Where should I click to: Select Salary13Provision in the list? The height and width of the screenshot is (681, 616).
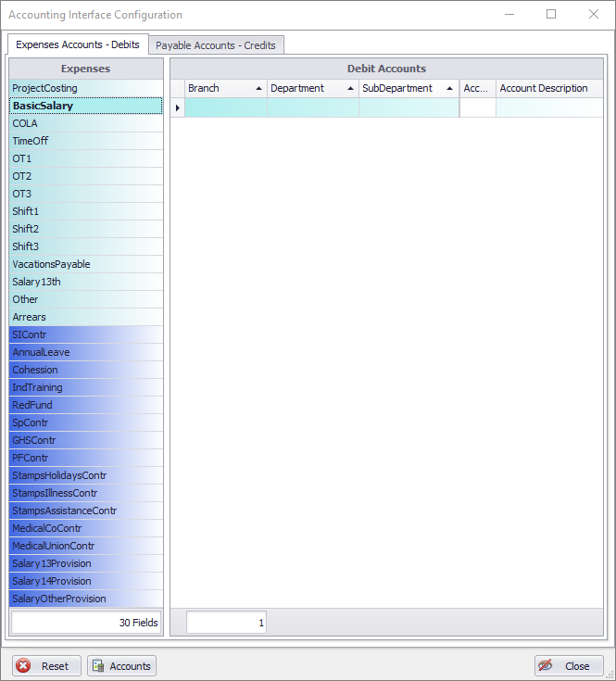86,563
